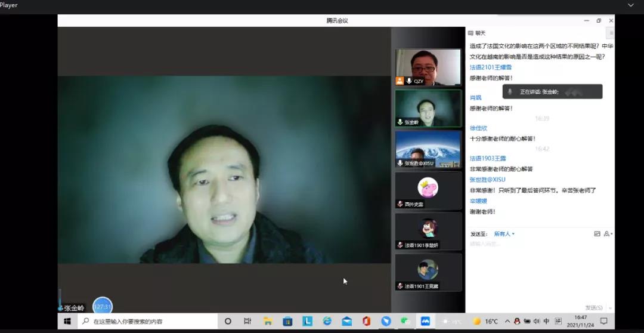Click the Office icon on taskbar
This screenshot has height=333, width=644.
pyautogui.click(x=366, y=321)
